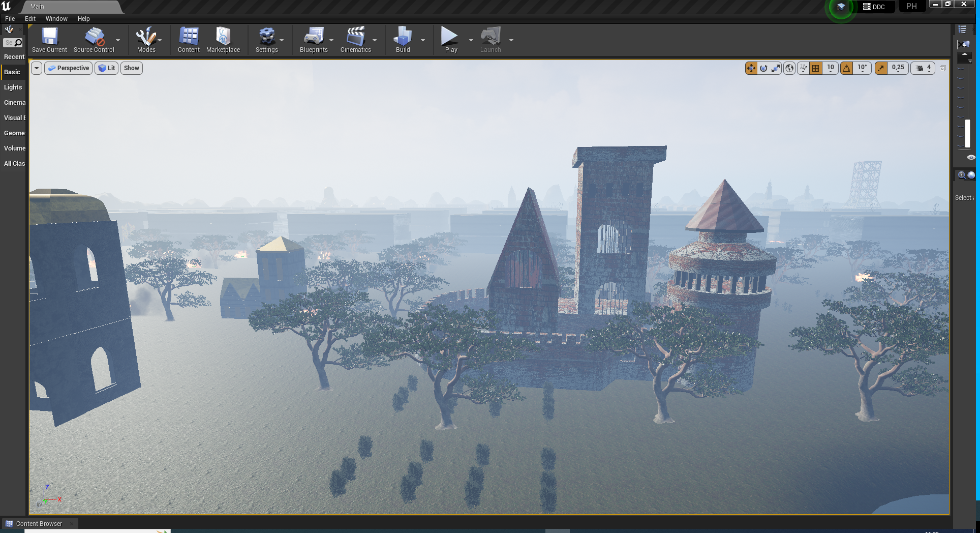Click the white vertical scrollbar thumb at right
Viewport: 980px width, 533px height.
pos(968,133)
